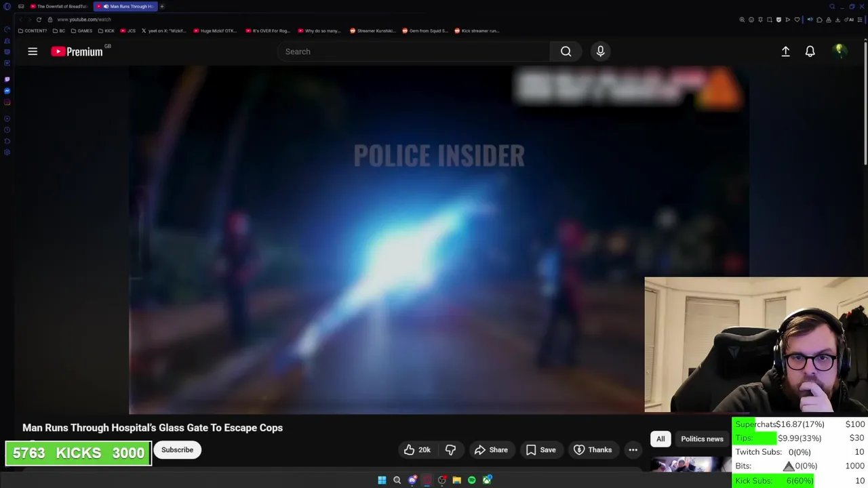Open the recommended video thumbnail under the chips
868x488 pixels.
click(x=690, y=465)
